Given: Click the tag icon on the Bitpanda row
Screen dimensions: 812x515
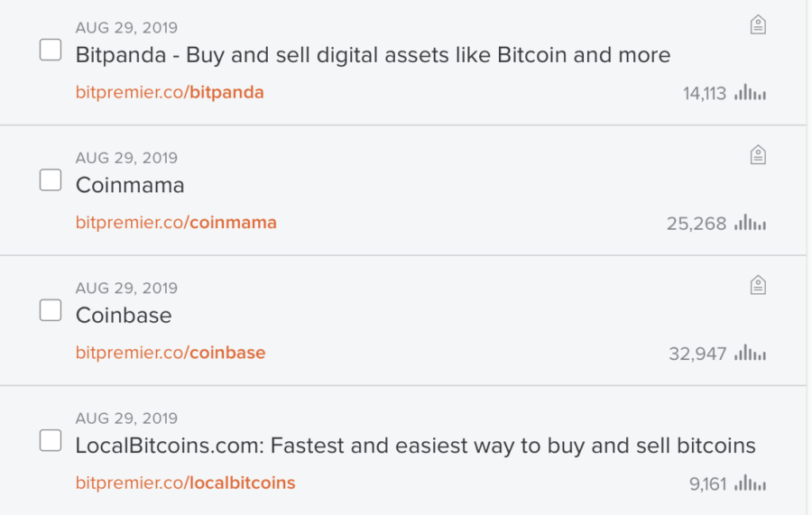Looking at the screenshot, I should 758,25.
